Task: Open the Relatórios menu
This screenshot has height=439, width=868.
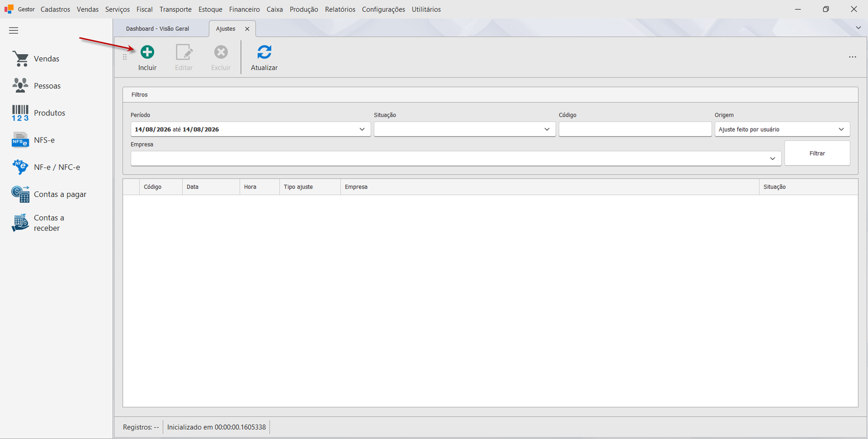Action: coord(340,9)
